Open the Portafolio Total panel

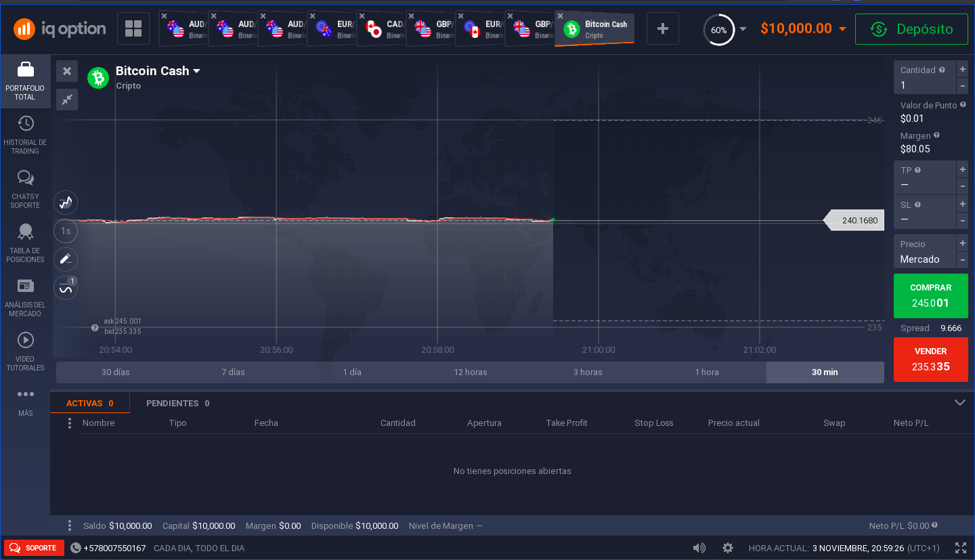pos(25,81)
